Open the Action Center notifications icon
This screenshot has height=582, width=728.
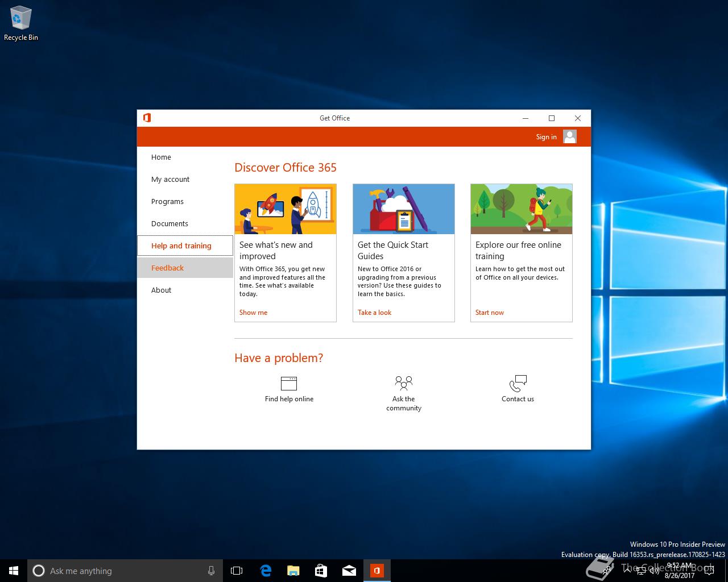pos(709,571)
